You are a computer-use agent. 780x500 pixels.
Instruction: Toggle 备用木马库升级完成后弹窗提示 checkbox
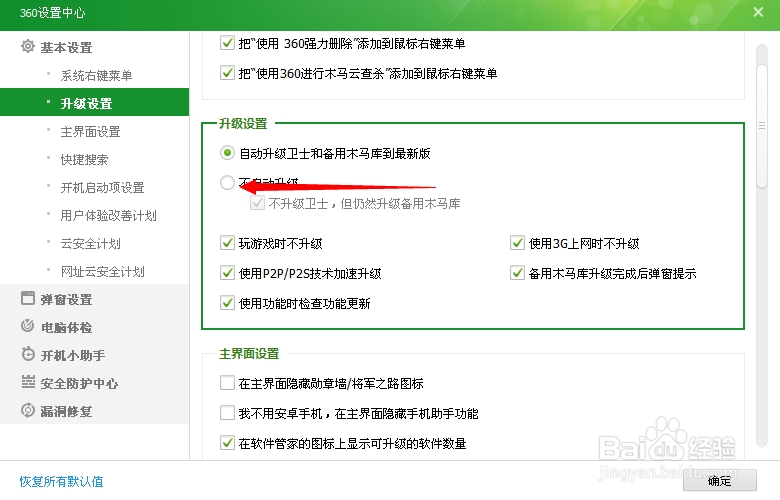click(517, 273)
